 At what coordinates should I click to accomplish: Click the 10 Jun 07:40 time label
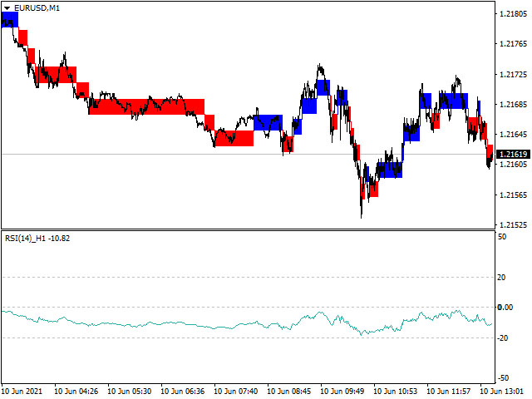[x=236, y=392]
